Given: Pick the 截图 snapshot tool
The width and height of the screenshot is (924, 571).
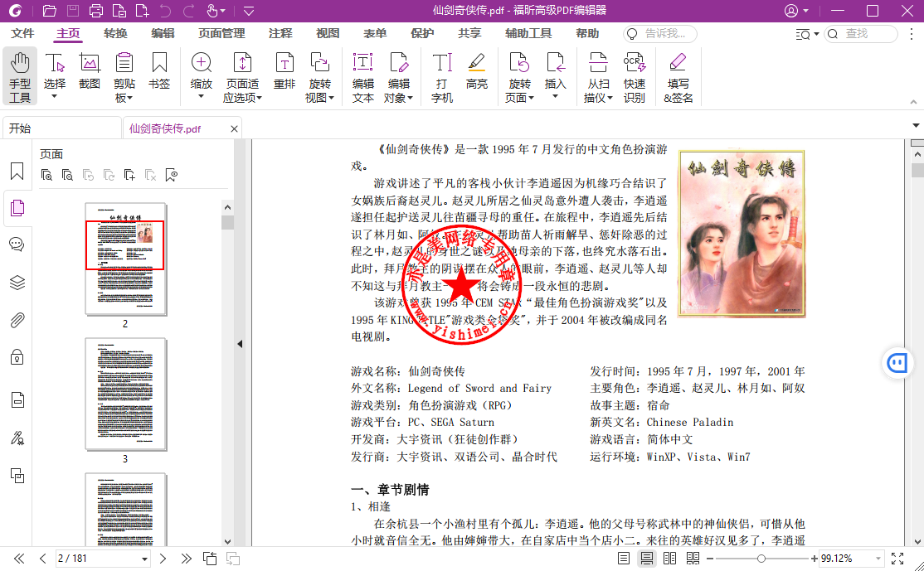Looking at the screenshot, I should 90,70.
